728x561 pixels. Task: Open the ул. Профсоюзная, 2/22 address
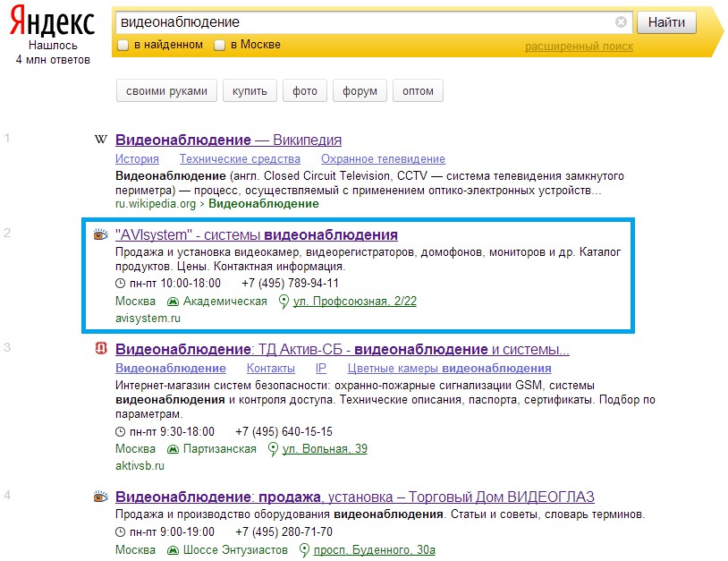coord(355,302)
